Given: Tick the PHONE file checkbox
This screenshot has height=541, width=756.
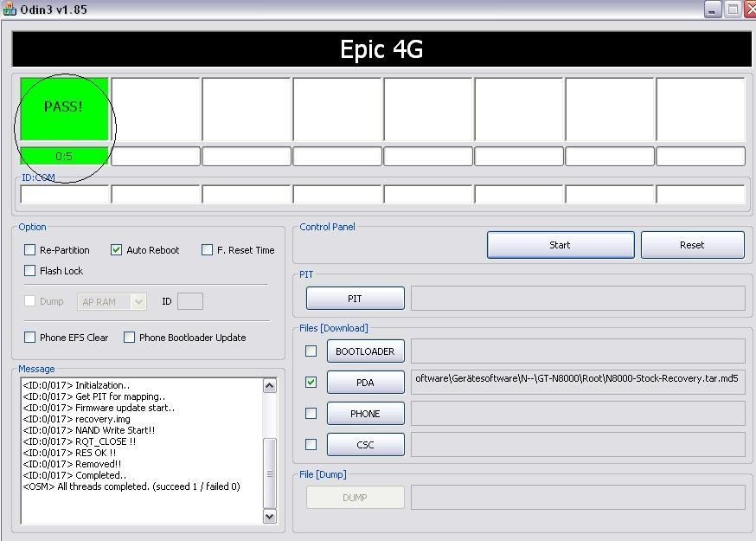Looking at the screenshot, I should tap(311, 414).
